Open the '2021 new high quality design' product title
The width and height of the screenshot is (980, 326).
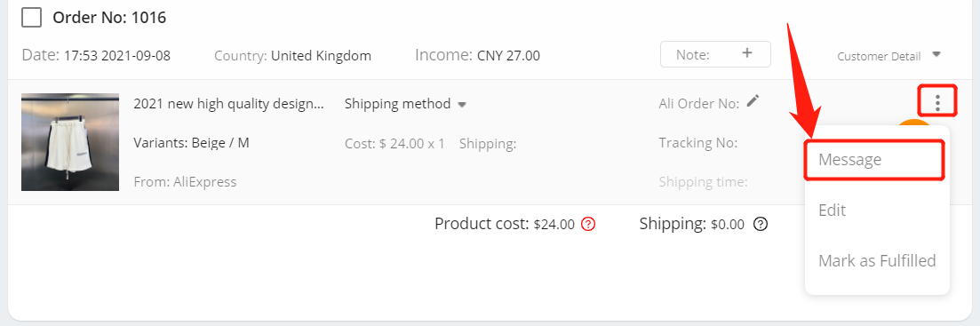228,104
